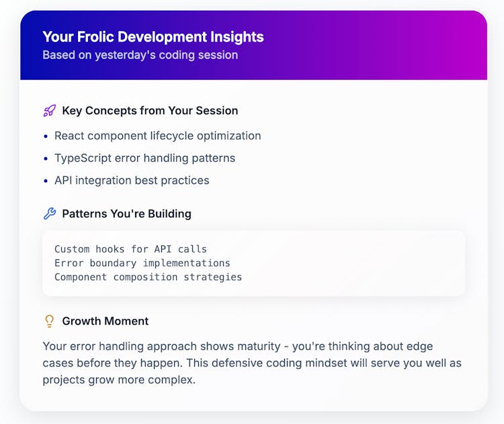Click the rocket icon beside Key Concepts

[50, 111]
